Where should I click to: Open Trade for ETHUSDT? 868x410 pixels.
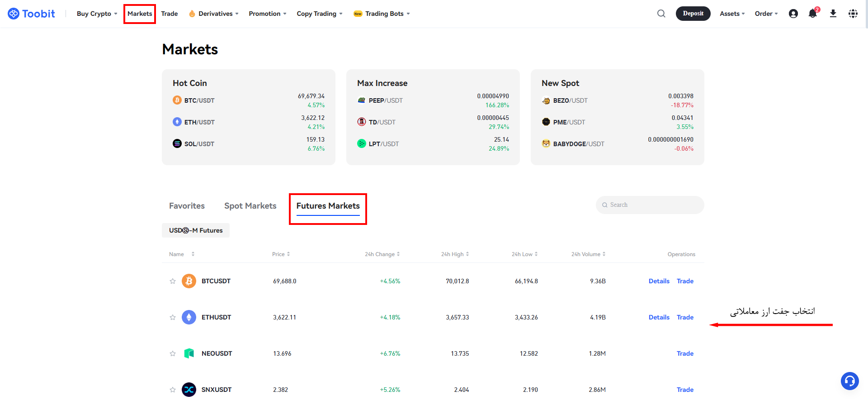[685, 317]
